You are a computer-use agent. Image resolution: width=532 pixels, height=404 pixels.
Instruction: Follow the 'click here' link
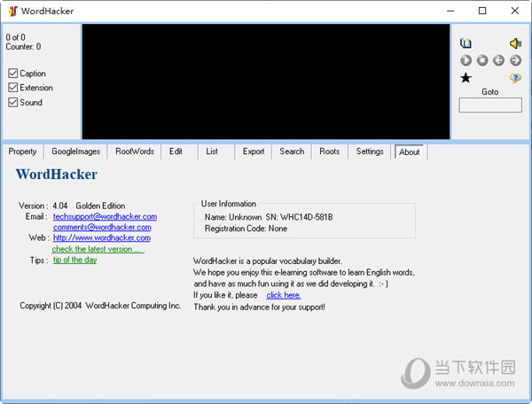(284, 295)
